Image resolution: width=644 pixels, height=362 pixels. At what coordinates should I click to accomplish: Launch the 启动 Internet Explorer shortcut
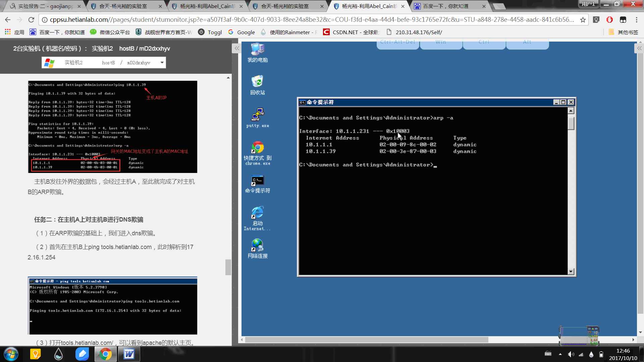click(x=257, y=219)
